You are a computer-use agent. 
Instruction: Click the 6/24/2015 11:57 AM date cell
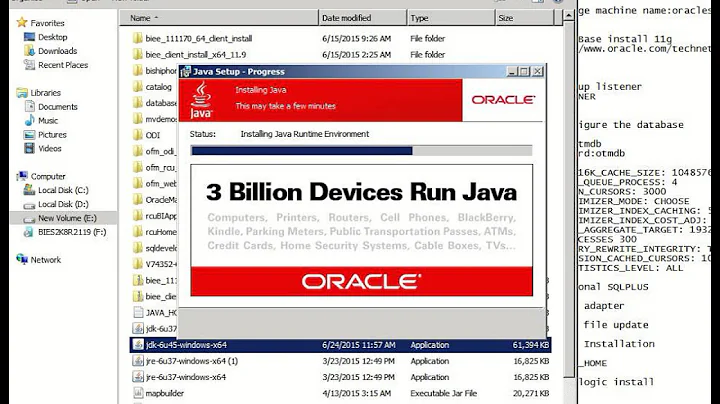coord(359,345)
